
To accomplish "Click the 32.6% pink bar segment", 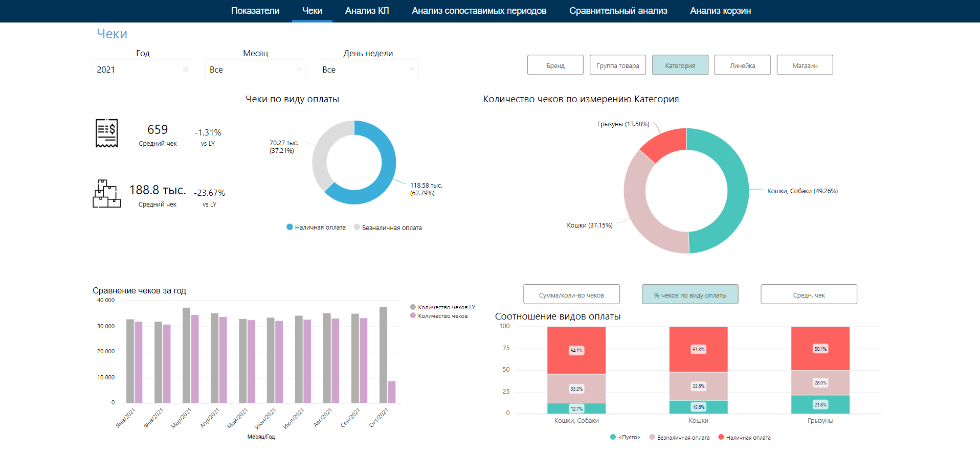I will 698,386.
